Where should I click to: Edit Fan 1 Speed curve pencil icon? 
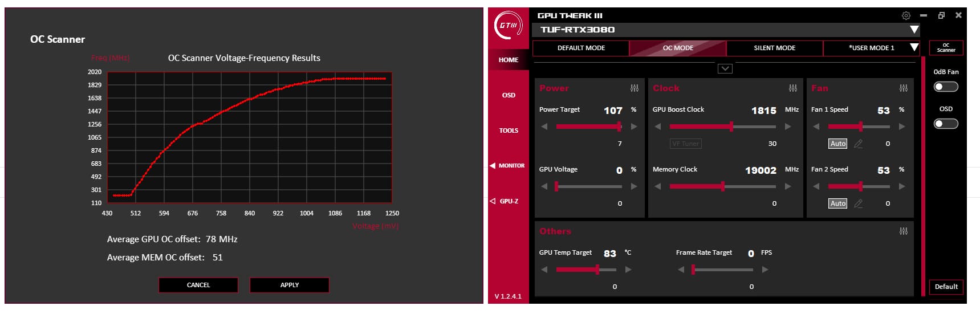[x=859, y=144]
